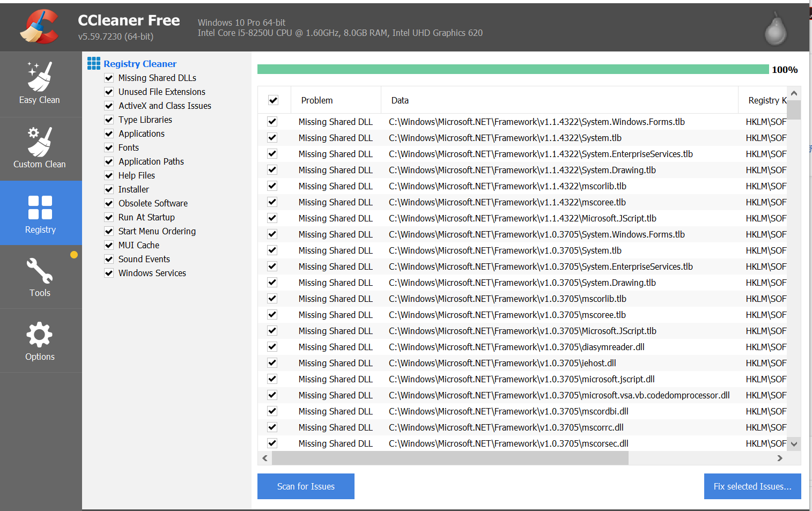The image size is (812, 511).
Task: Toggle Start Menu Ordering checkbox
Action: 109,231
